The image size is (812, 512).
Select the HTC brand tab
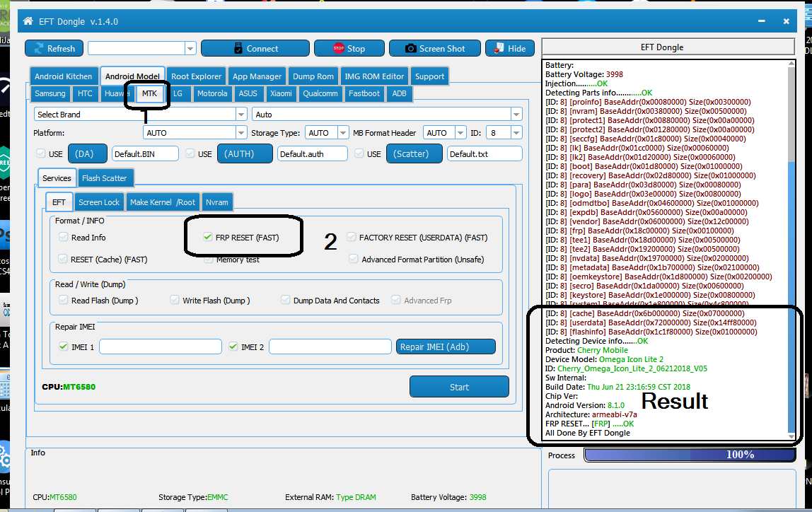pos(85,93)
